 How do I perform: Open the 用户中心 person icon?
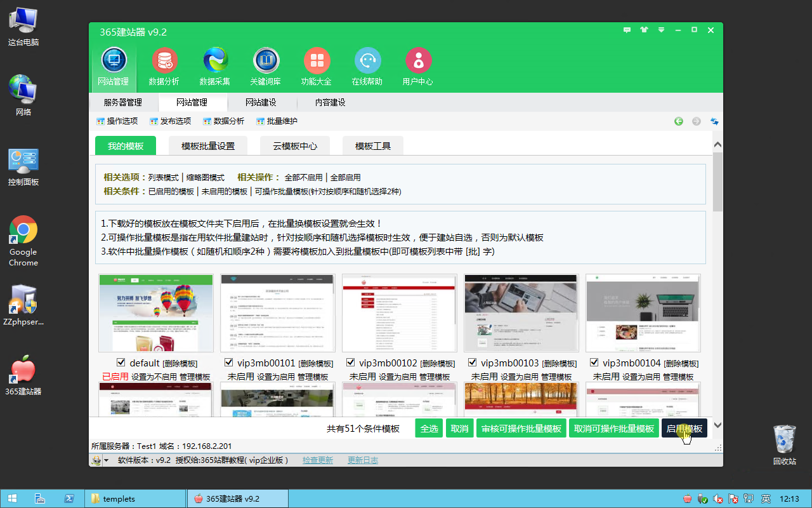[418, 67]
